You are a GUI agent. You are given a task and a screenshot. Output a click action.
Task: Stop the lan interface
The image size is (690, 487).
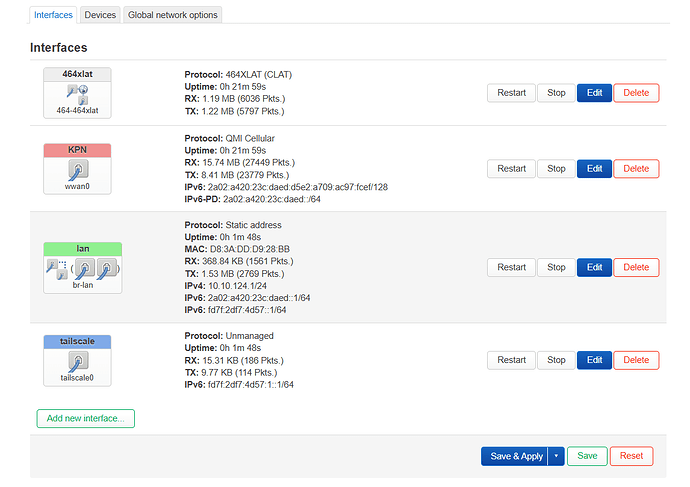(556, 267)
